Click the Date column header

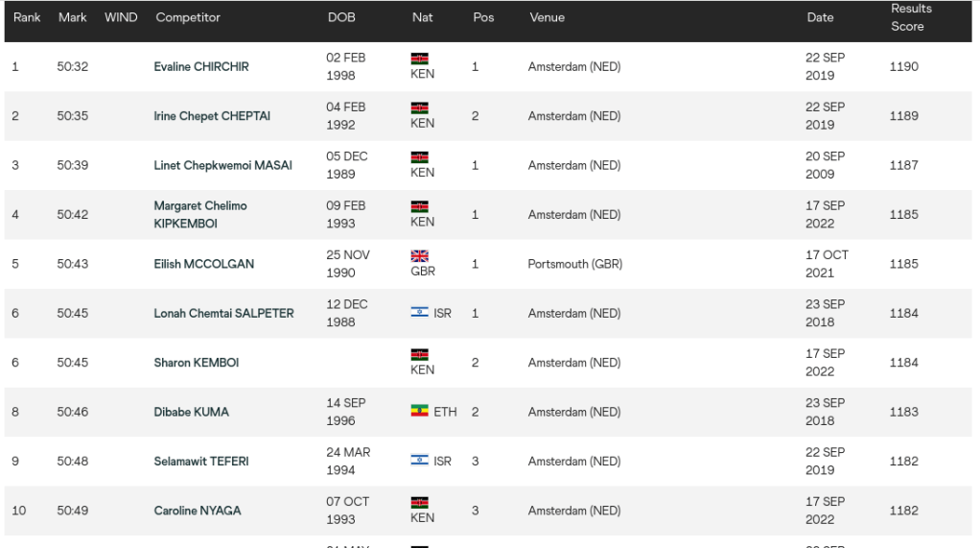click(x=819, y=17)
